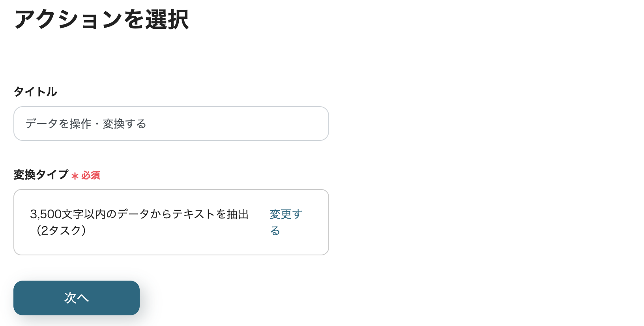Click the 変更す portion of the change link
Screen dimensions: 644x326
(x=285, y=214)
